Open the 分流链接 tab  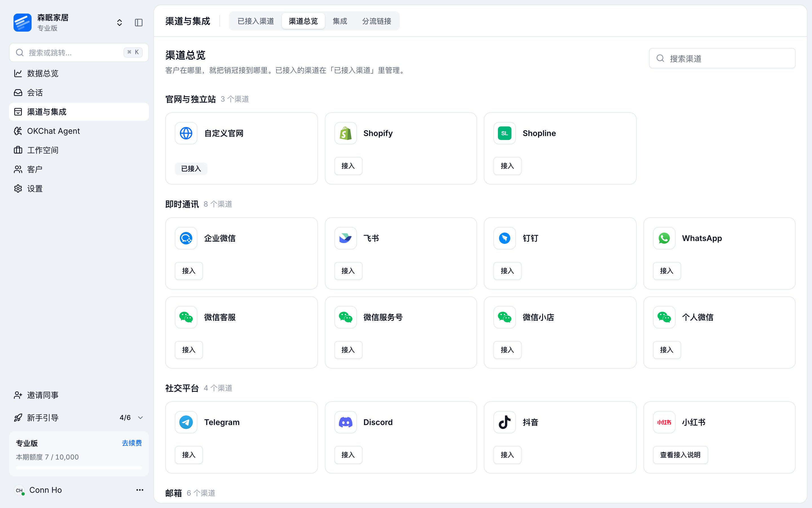377,21
